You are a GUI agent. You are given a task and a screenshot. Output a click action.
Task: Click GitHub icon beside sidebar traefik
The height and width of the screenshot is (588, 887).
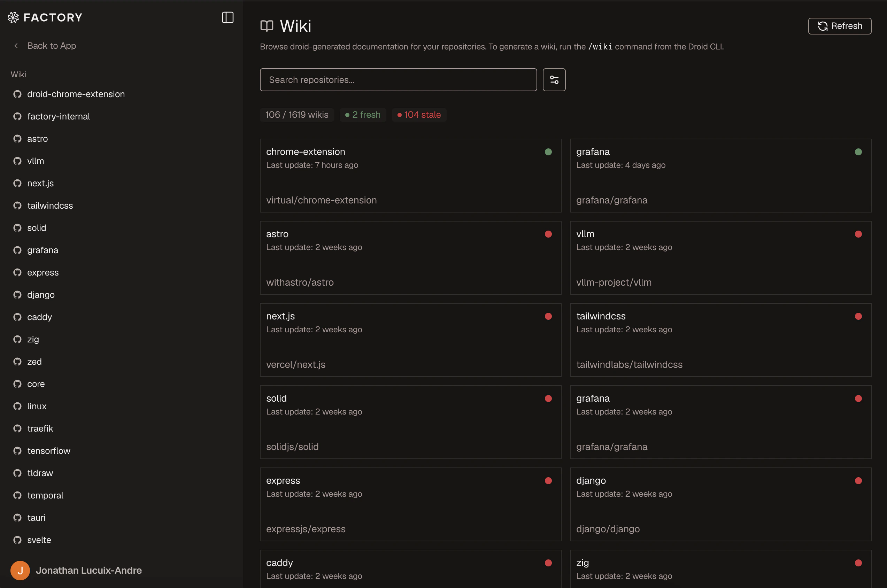(x=17, y=428)
